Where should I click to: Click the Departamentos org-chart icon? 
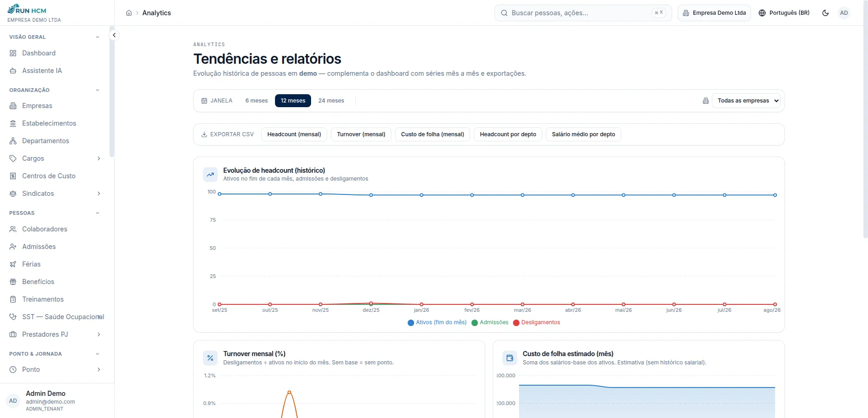click(13, 141)
